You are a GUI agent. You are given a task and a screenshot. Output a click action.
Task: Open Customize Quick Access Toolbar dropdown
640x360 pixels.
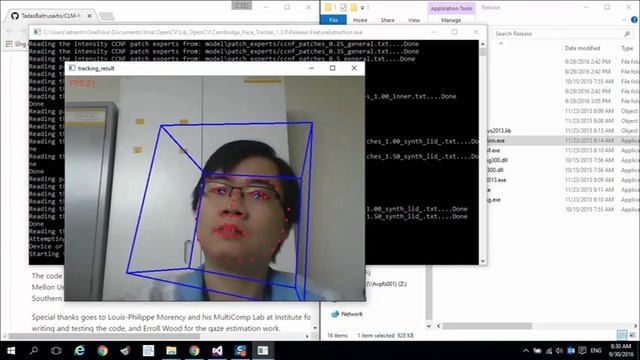pos(362,8)
